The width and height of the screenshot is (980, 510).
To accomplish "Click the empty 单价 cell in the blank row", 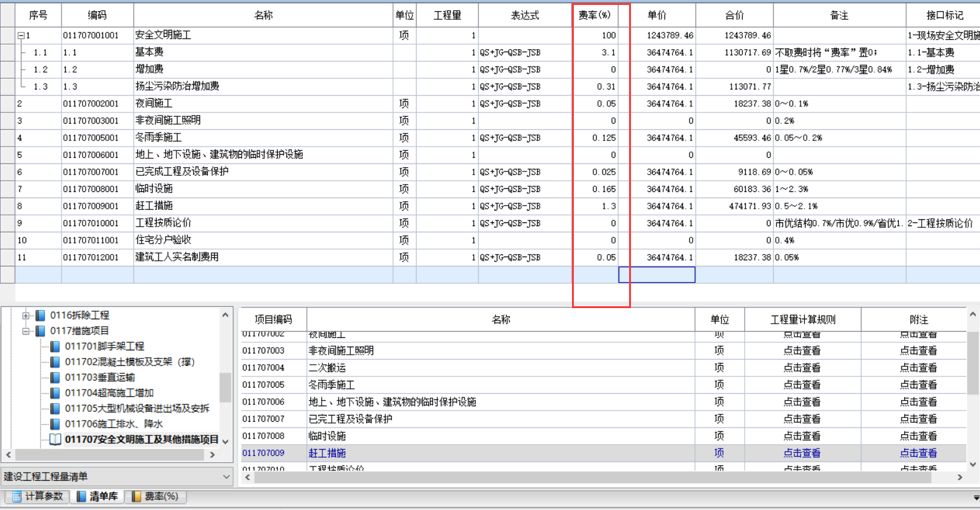I will (x=656, y=275).
